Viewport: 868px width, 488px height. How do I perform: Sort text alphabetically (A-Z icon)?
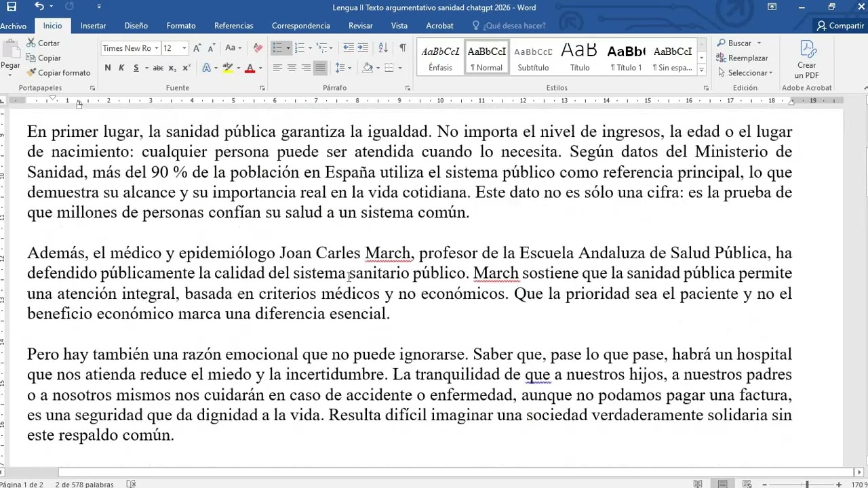pos(382,48)
